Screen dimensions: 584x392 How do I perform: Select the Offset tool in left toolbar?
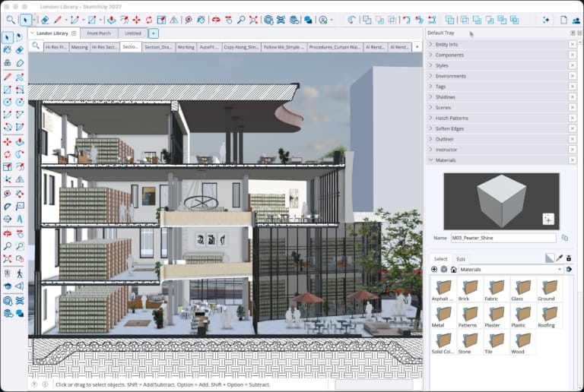(19, 166)
